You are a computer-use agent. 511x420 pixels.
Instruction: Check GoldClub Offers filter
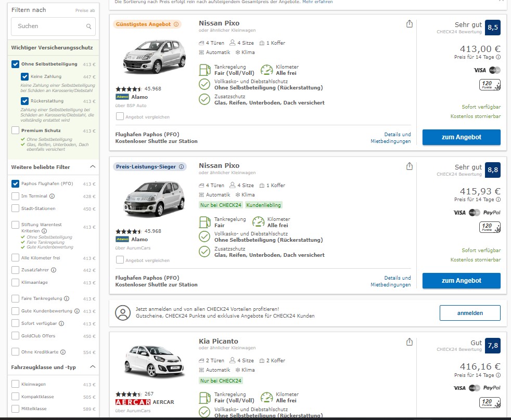(x=15, y=336)
